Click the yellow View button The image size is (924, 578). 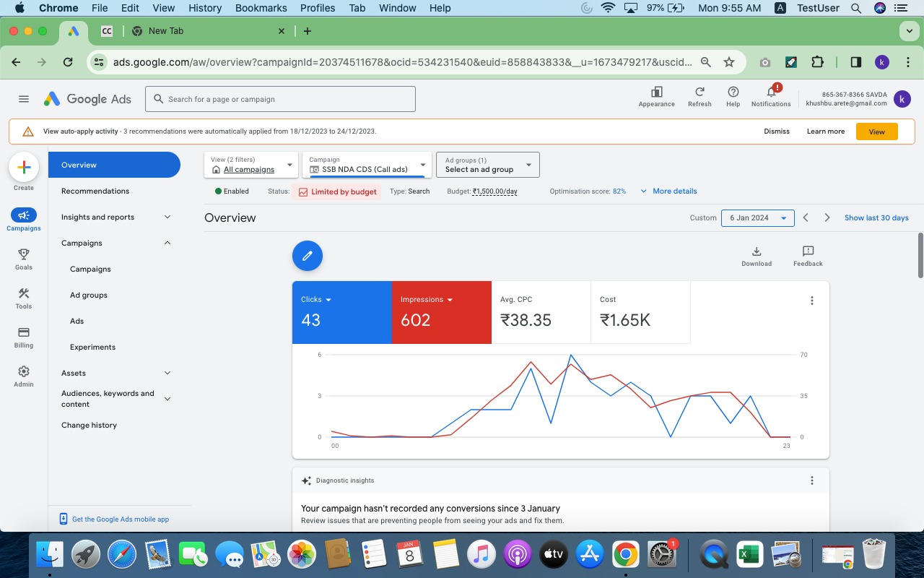pyautogui.click(x=876, y=131)
